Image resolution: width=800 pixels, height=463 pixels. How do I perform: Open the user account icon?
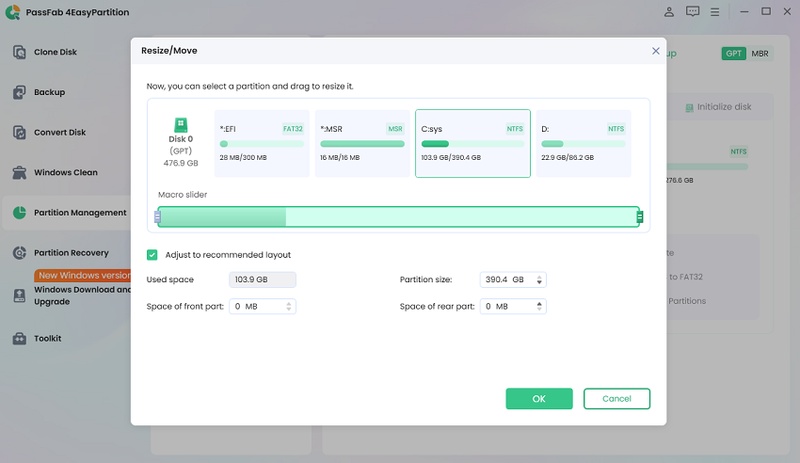[x=669, y=12]
